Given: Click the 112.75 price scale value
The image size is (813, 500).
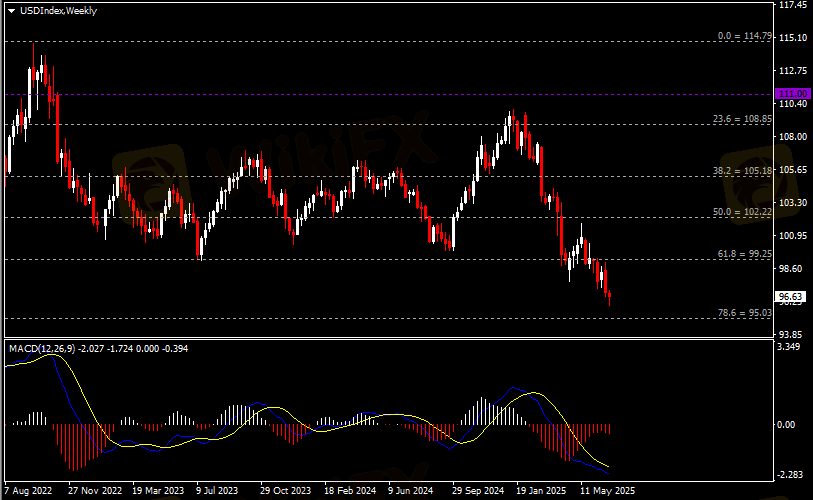Looking at the screenshot, I should click(793, 71).
